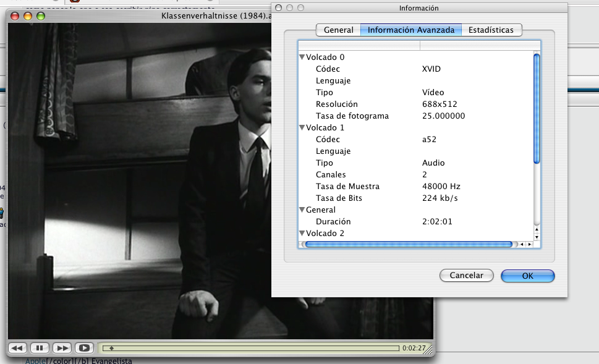Click the horizontal scrollbar thumb in info list
599x364 pixels.
coord(409,244)
